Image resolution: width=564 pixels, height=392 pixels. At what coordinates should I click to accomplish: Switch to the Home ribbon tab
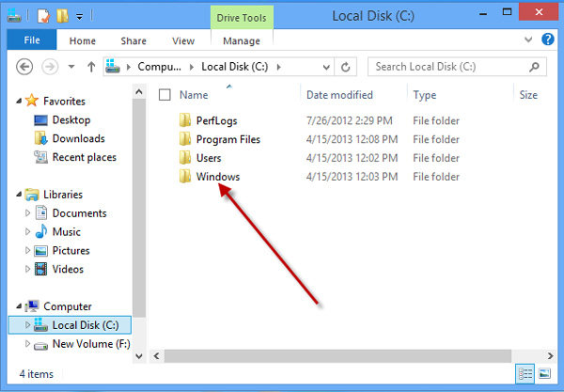pyautogui.click(x=83, y=40)
